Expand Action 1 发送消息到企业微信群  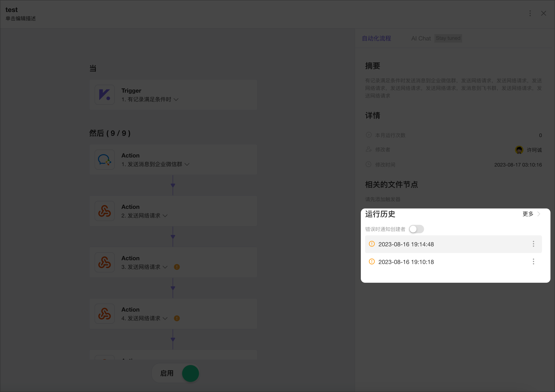coord(187,164)
